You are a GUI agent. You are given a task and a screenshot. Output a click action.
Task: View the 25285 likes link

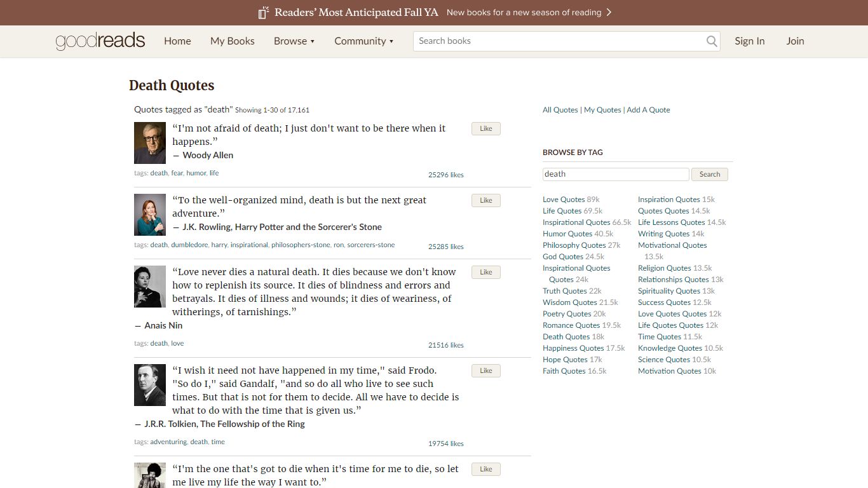click(x=446, y=247)
